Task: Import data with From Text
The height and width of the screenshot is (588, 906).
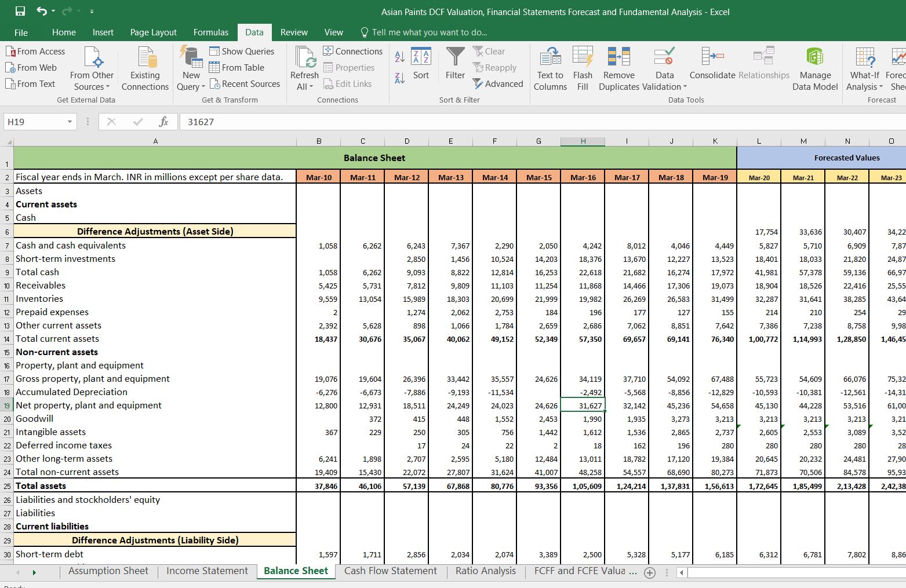Action: [x=30, y=83]
